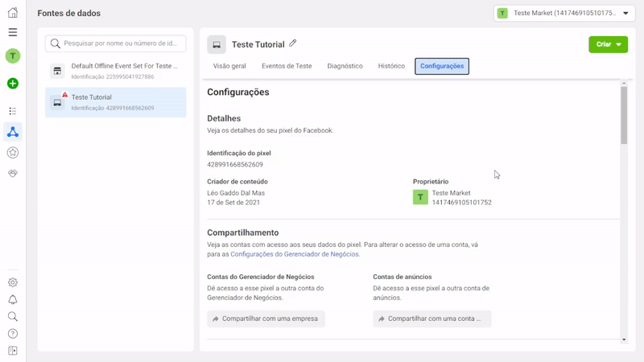The height and width of the screenshot is (362, 644).
Task: Click the star icon in sidebar
Action: point(12,152)
